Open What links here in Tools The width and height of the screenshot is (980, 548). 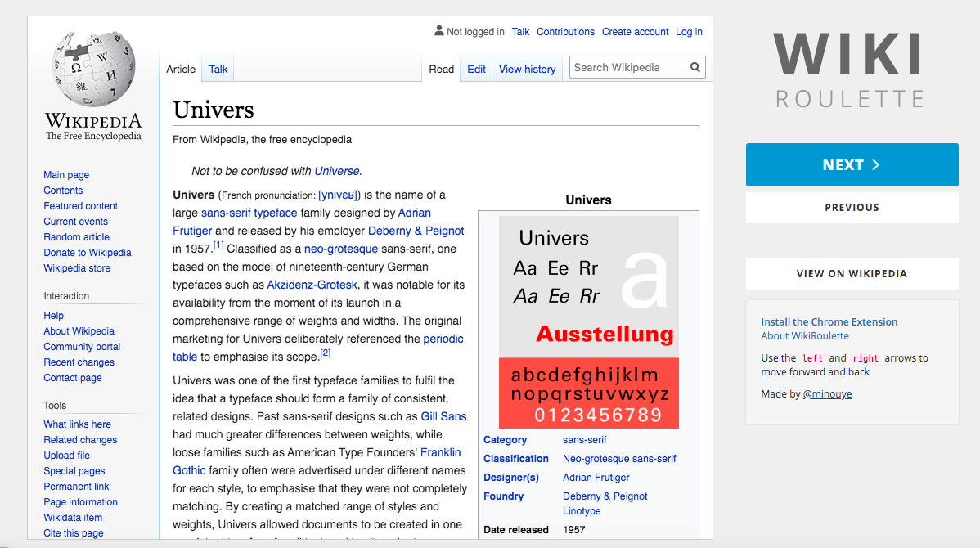pyautogui.click(x=77, y=424)
